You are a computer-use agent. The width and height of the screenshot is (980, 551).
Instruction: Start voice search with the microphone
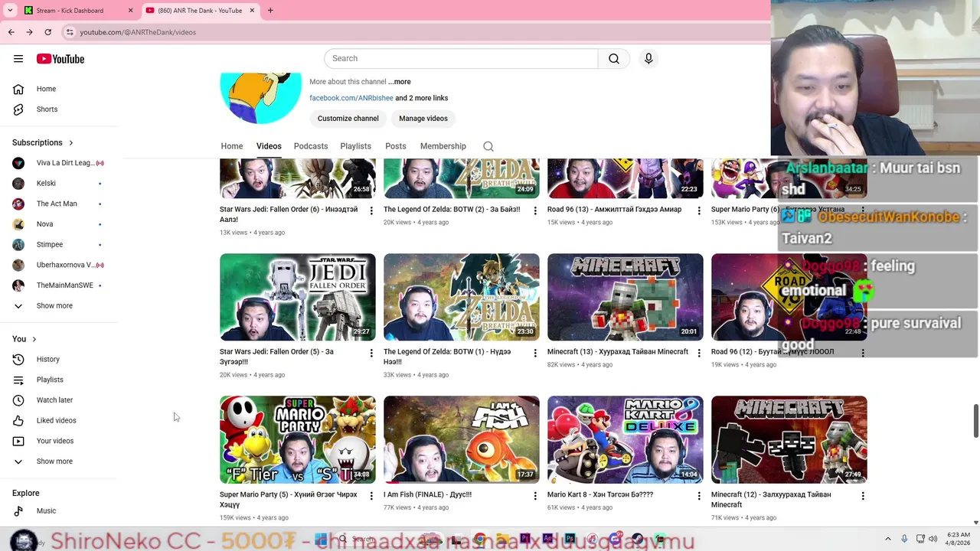(648, 58)
